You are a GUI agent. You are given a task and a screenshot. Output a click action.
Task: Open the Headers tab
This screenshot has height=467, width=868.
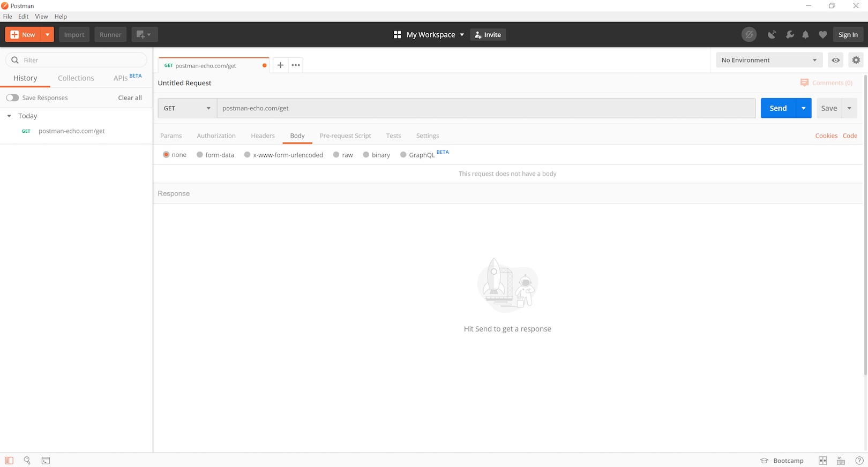click(263, 136)
